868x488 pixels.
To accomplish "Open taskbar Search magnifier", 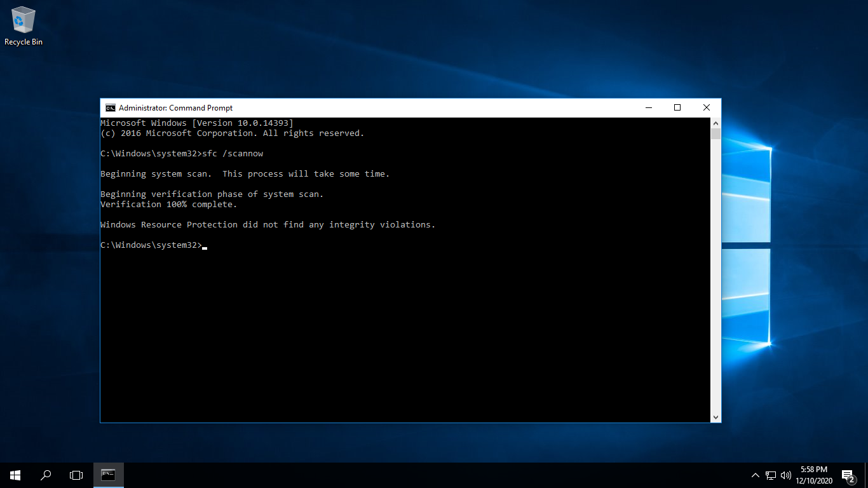I will point(46,475).
